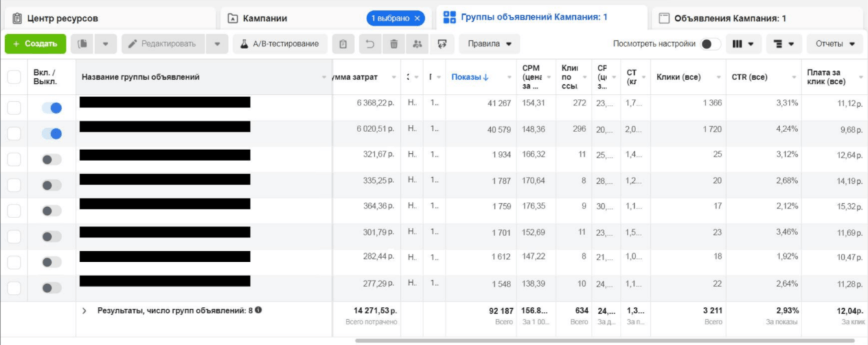Open the columns layout icon menu
Screen dimensions: 868x345
coord(743,44)
